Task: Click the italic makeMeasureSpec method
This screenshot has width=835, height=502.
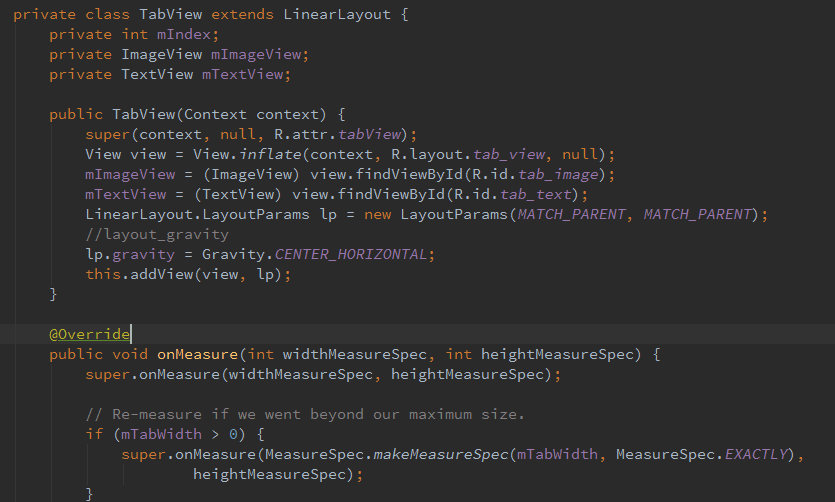Action: click(x=441, y=455)
